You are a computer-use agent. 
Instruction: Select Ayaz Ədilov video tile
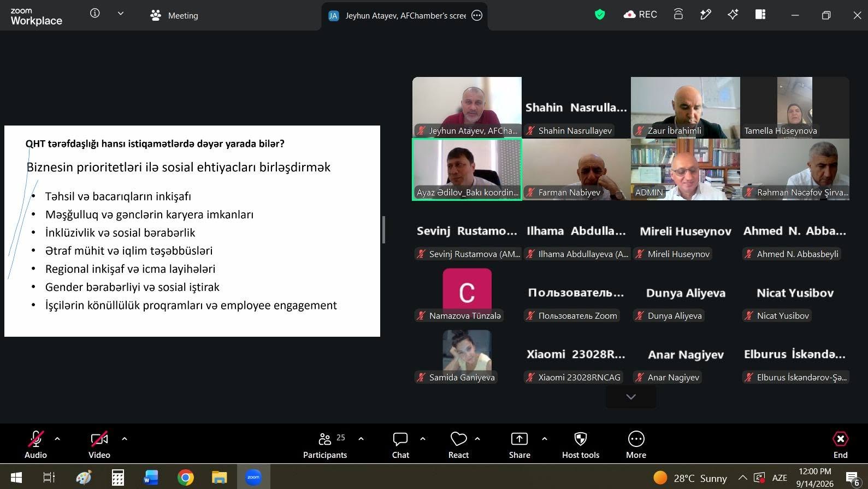coord(467,169)
